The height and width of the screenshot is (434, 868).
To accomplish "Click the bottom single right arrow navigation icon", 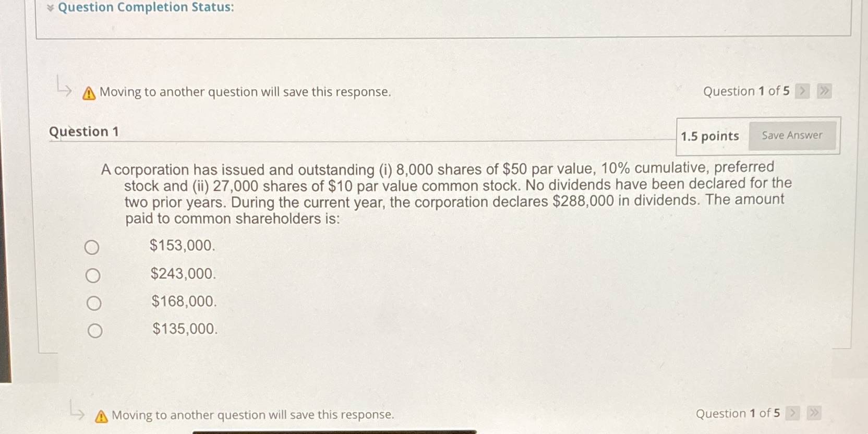I will coord(792,413).
